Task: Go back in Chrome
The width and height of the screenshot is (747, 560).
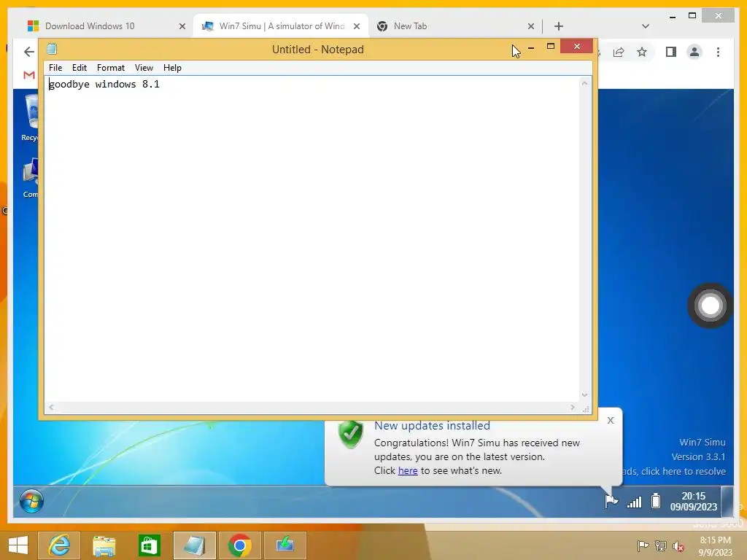Action: coord(29,52)
